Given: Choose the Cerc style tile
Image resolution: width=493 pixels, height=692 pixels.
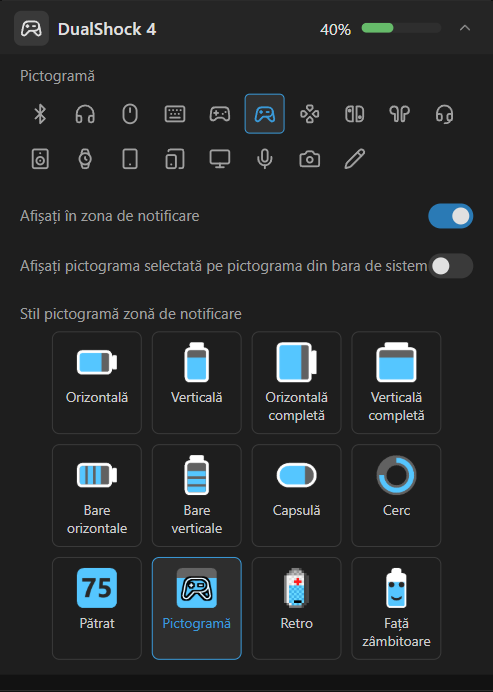Looking at the screenshot, I should (396, 496).
